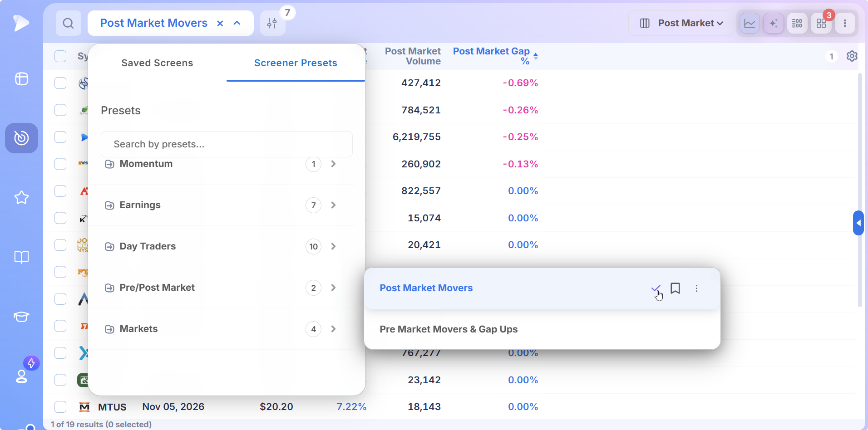
Task: Open the filters slider icon
Action: (272, 23)
